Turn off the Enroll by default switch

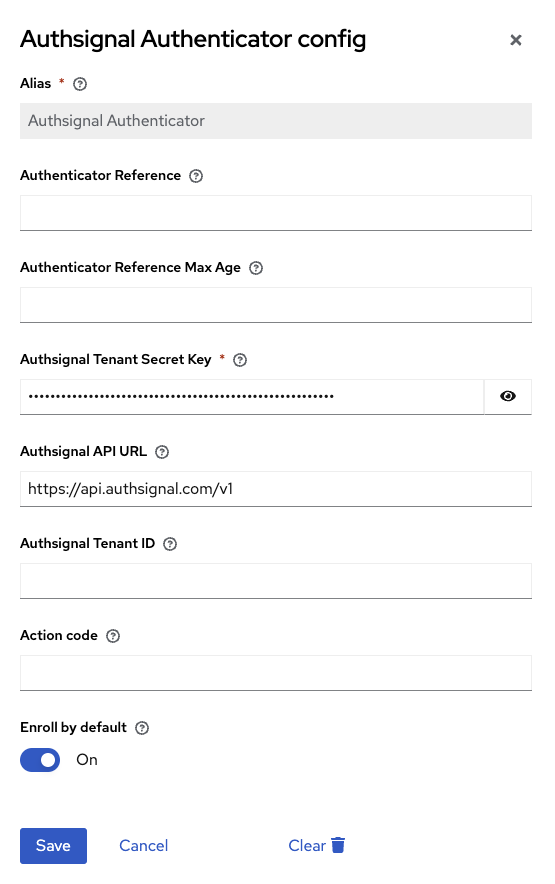point(40,760)
